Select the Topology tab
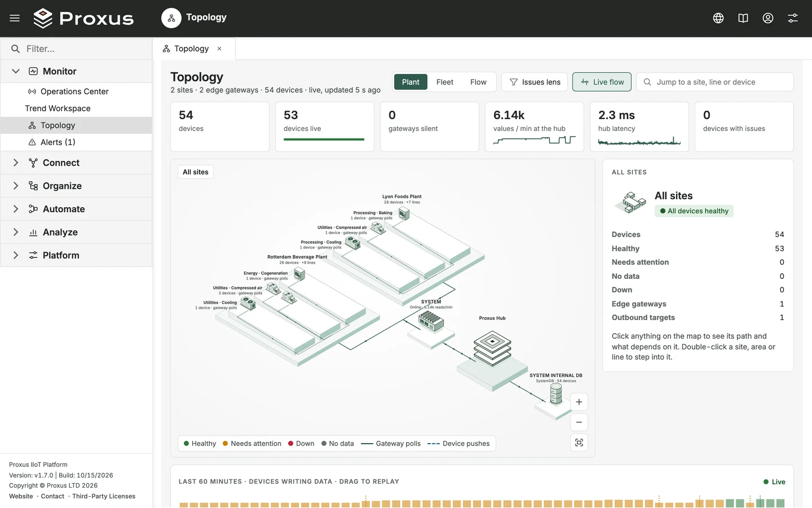 pos(193,49)
